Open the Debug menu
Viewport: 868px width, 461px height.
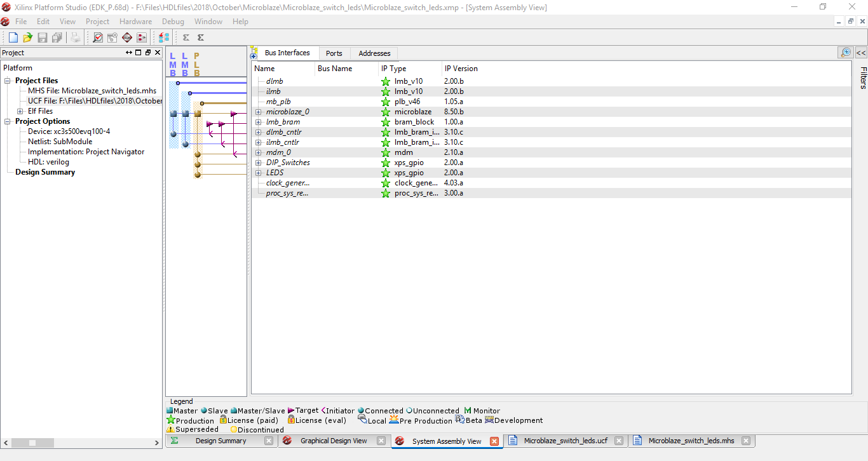[173, 22]
